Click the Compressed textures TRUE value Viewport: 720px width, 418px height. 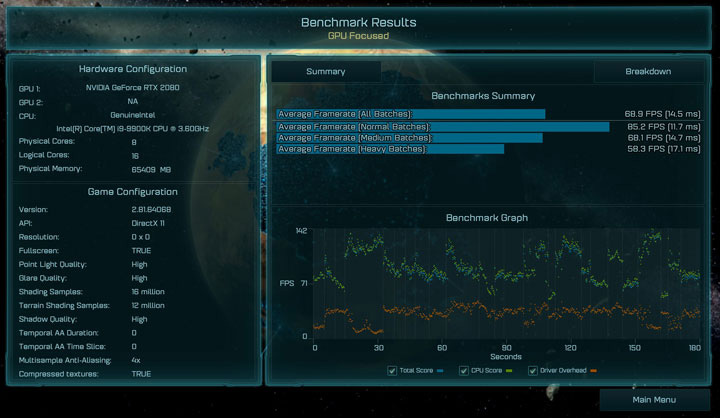coord(141,374)
